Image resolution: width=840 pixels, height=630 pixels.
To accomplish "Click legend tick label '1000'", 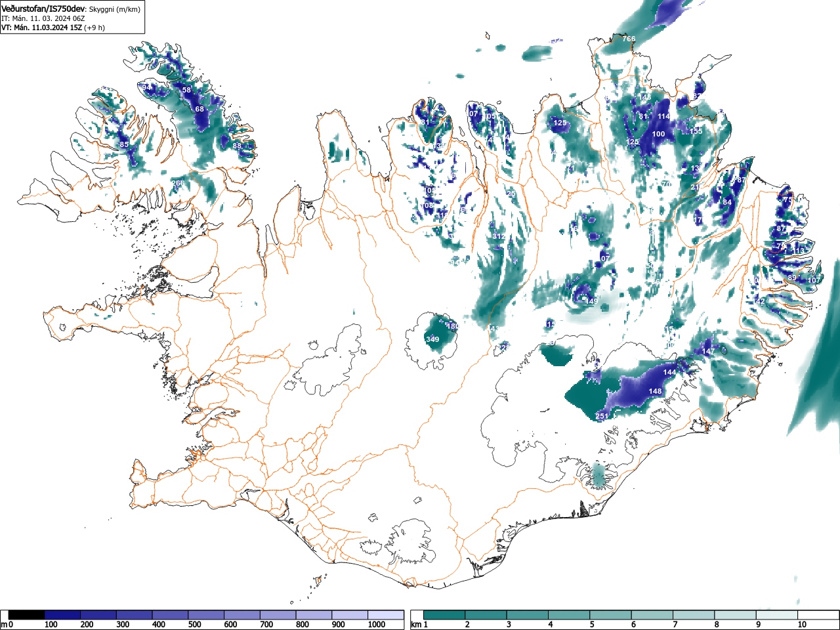I will click(377, 625).
